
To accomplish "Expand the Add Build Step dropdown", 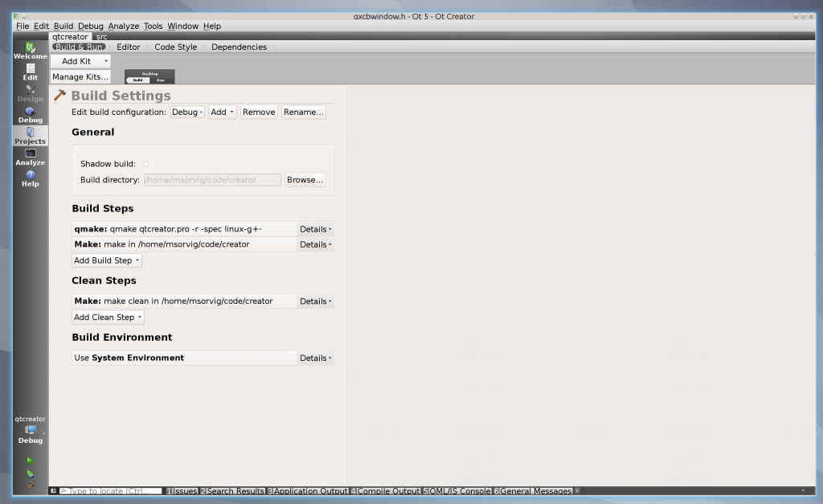I will click(107, 260).
